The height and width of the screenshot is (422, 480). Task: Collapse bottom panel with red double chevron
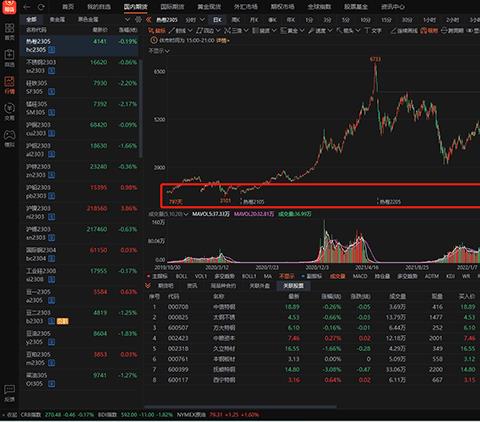click(x=148, y=286)
